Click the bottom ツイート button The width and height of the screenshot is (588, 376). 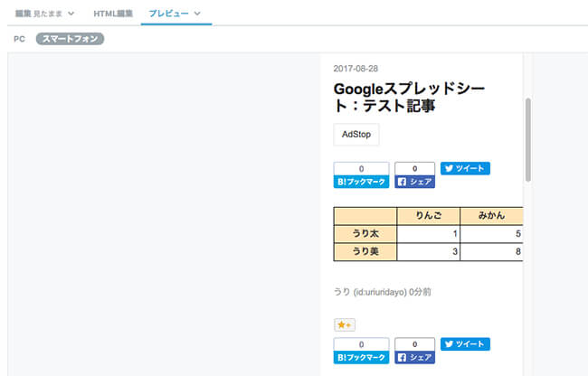point(465,344)
